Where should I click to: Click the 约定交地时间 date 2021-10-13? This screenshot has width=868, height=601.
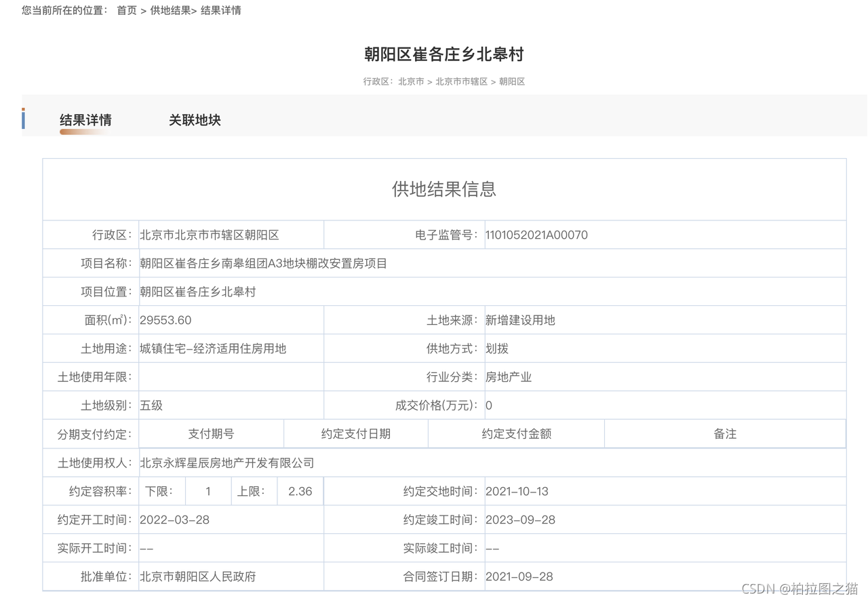pyautogui.click(x=519, y=491)
